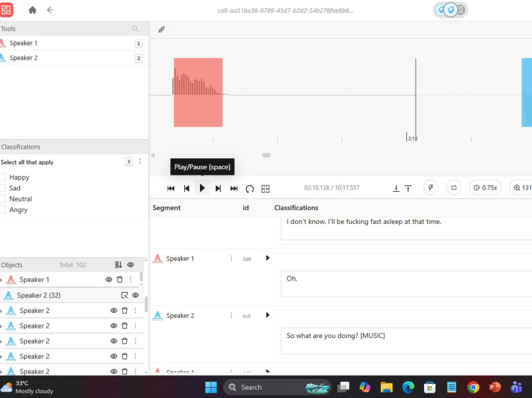Delete the first Speaker 2 object
This screenshot has height=398, width=532.
click(124, 310)
